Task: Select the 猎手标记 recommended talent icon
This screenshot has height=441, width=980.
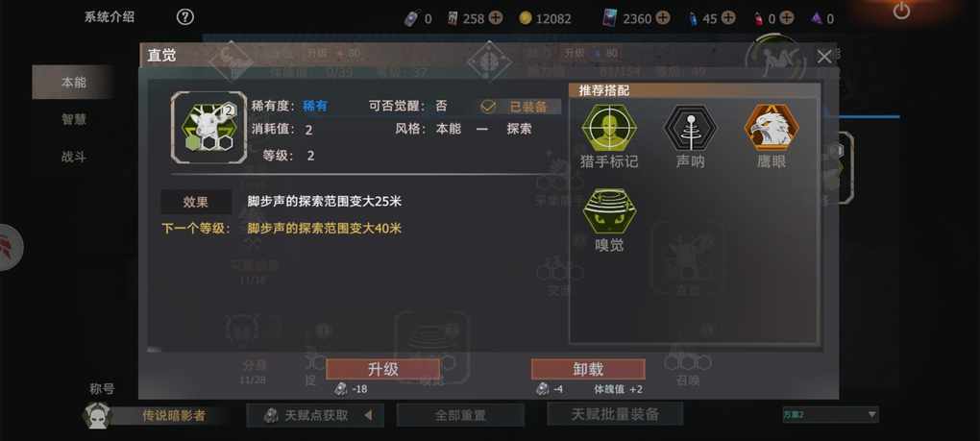Action: pos(609,128)
